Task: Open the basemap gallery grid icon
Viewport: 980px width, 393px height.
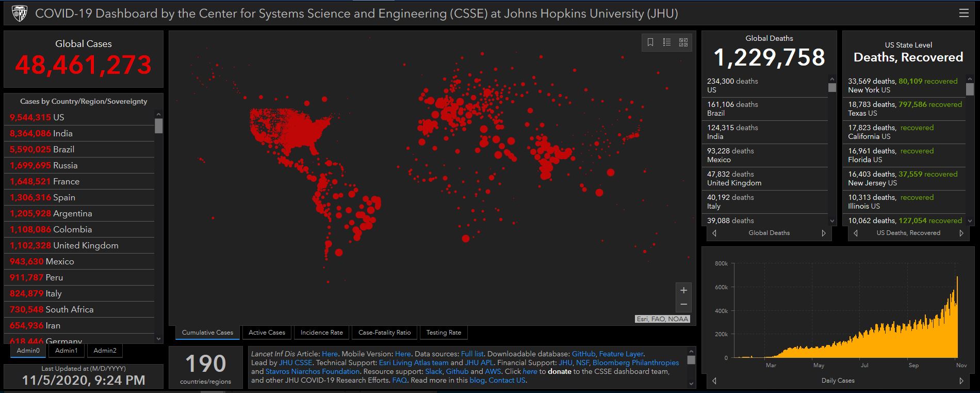Action: 683,42
